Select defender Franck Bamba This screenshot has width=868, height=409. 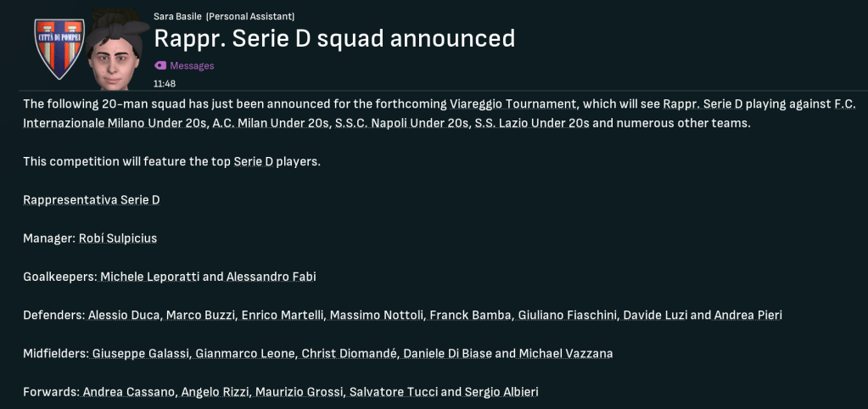coord(467,315)
